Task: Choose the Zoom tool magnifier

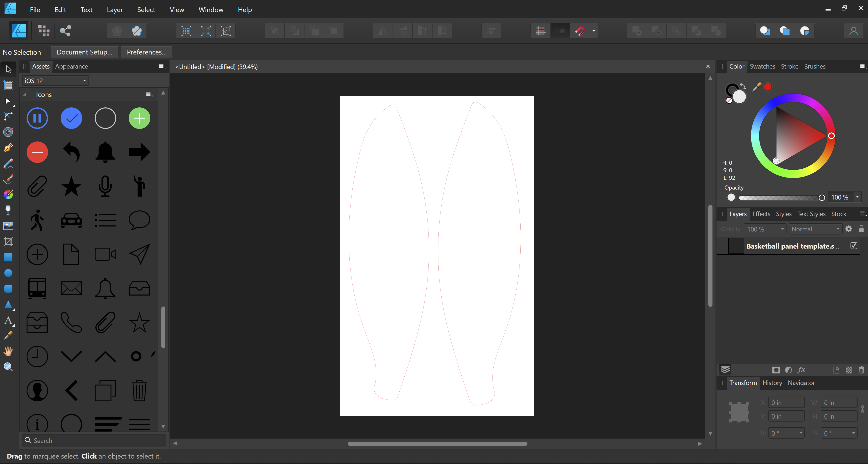Action: click(8, 367)
